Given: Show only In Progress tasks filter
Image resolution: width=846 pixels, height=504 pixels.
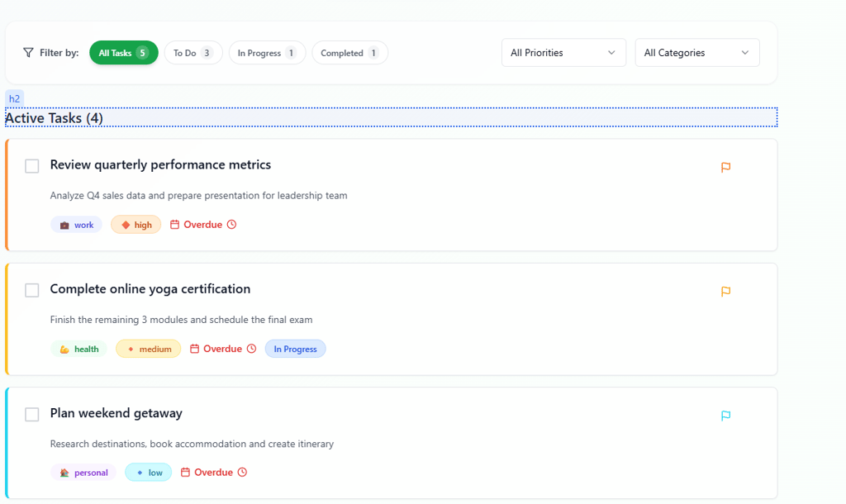Looking at the screenshot, I should (x=267, y=53).
